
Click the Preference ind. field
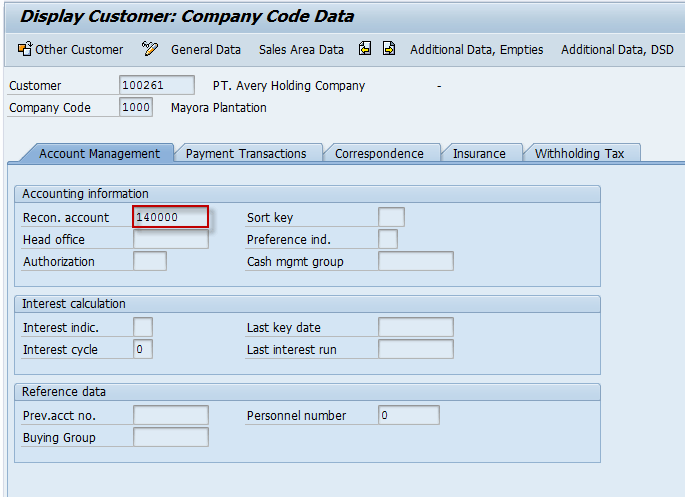coord(388,239)
